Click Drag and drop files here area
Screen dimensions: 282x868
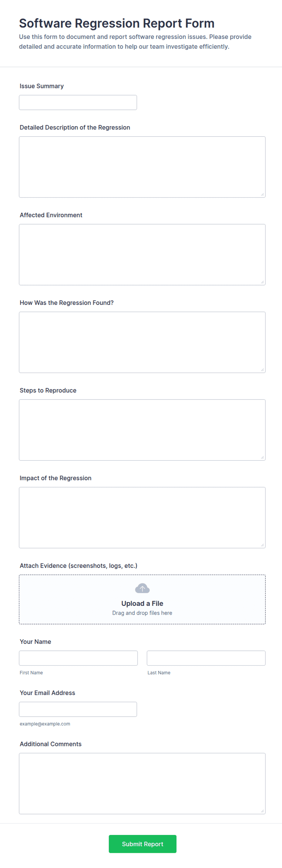click(x=142, y=613)
